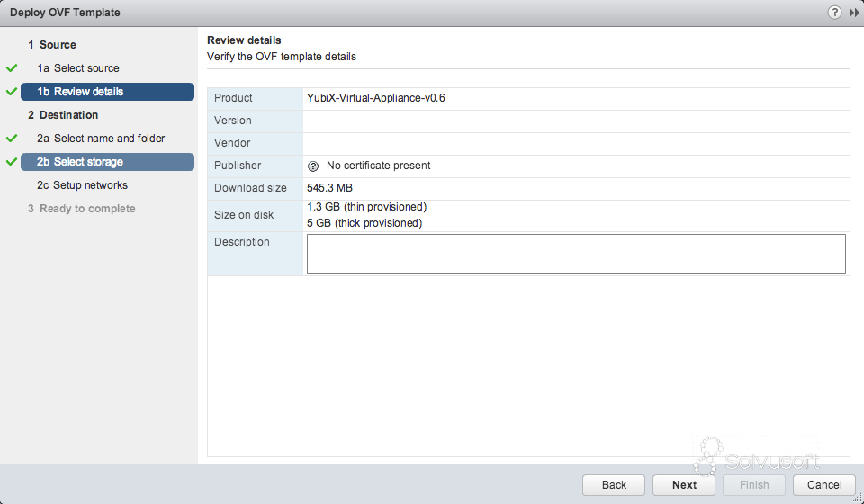Jump to step 2b Select storage
864x504 pixels.
point(107,162)
